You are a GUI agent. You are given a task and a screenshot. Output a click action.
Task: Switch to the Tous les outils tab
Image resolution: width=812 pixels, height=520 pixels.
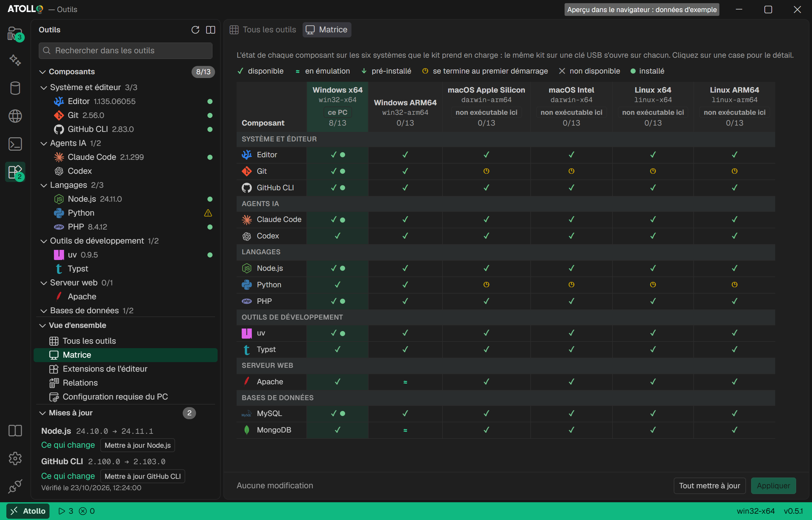[x=263, y=30]
